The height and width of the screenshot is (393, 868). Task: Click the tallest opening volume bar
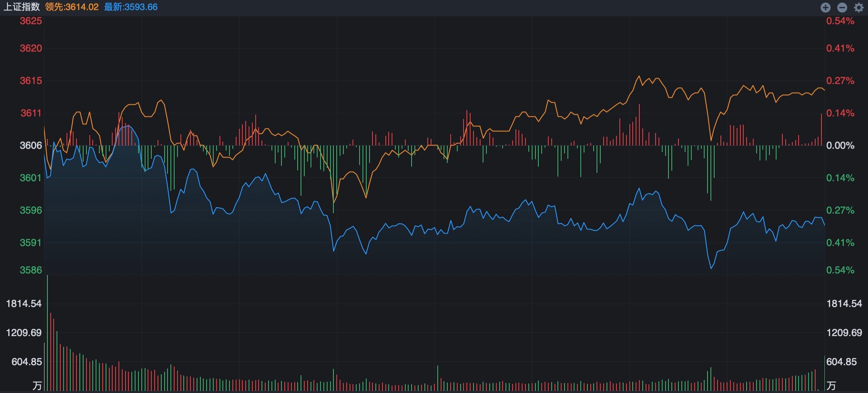pos(47,333)
